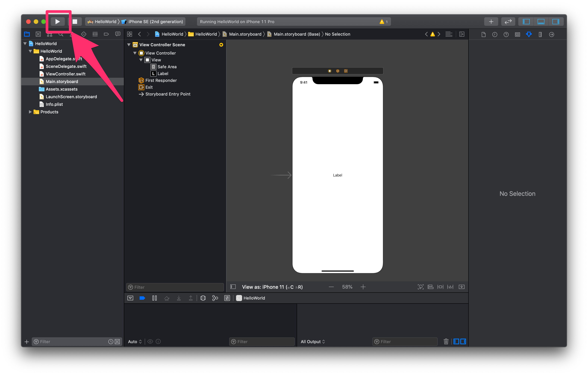Screen dimensions: 588x375
Task: Toggle breakpoints with the blue flag icon
Action: pyautogui.click(x=142, y=298)
